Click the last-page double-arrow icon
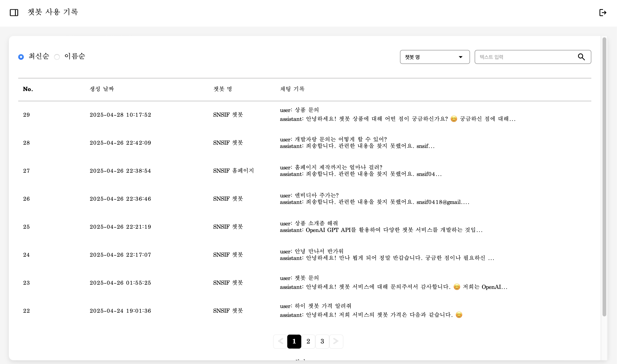The image size is (617, 364). (x=336, y=341)
